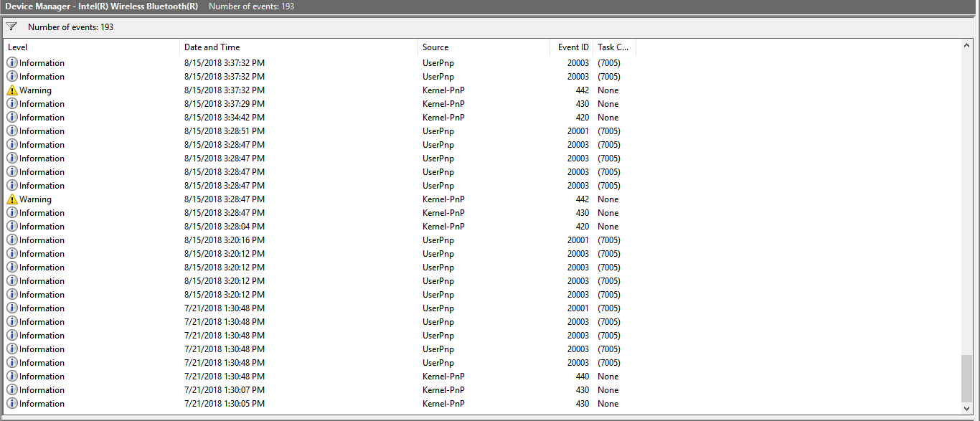980x421 pixels.
Task: Click information icon of the event ID 440 row
Action: [12, 377]
